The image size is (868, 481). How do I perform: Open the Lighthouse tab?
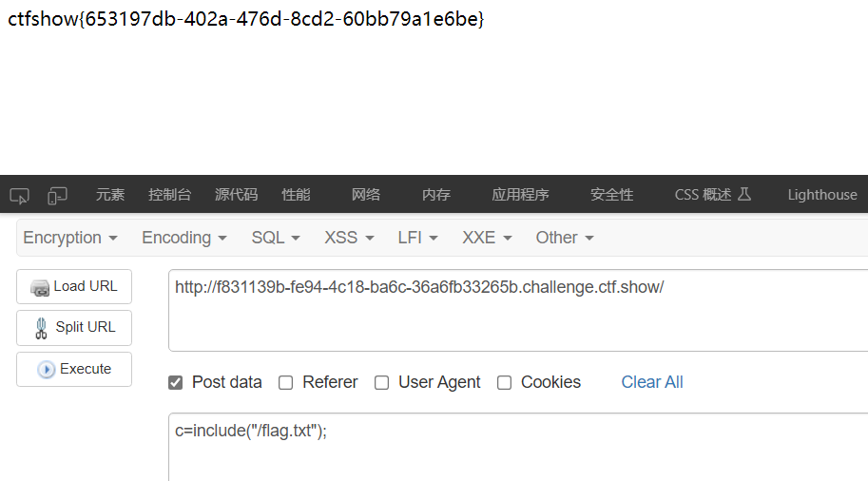[822, 195]
